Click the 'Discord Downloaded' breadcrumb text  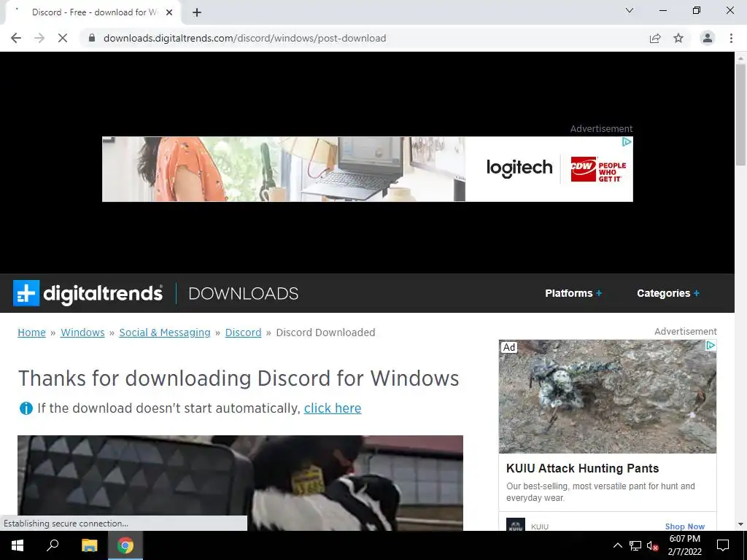click(x=326, y=332)
